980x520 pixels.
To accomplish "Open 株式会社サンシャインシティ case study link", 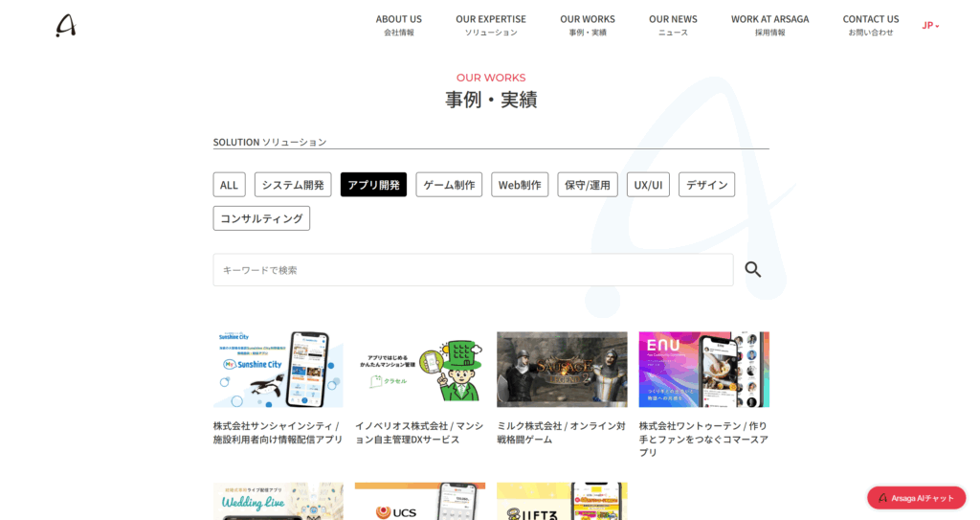I will tap(278, 433).
